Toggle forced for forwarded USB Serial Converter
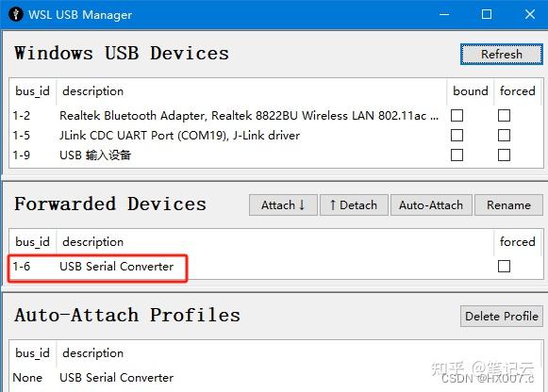548x392 pixels. pos(504,267)
